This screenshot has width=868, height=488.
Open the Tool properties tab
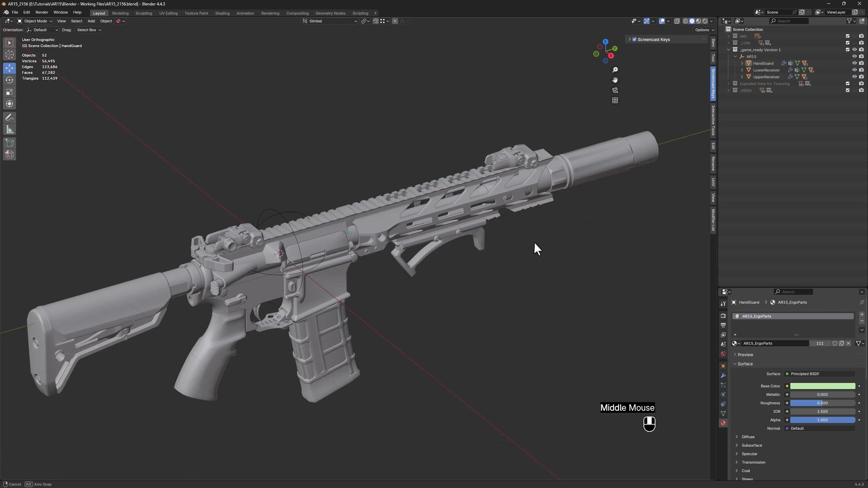click(x=723, y=304)
